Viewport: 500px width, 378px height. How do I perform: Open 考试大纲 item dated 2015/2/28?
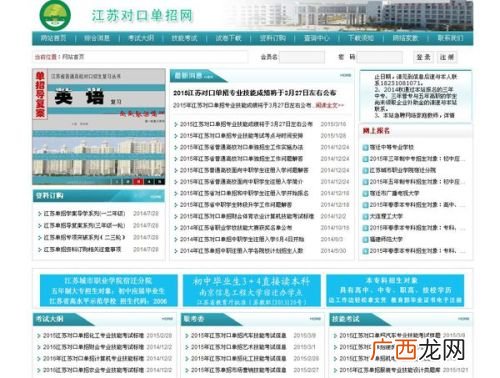point(94,336)
